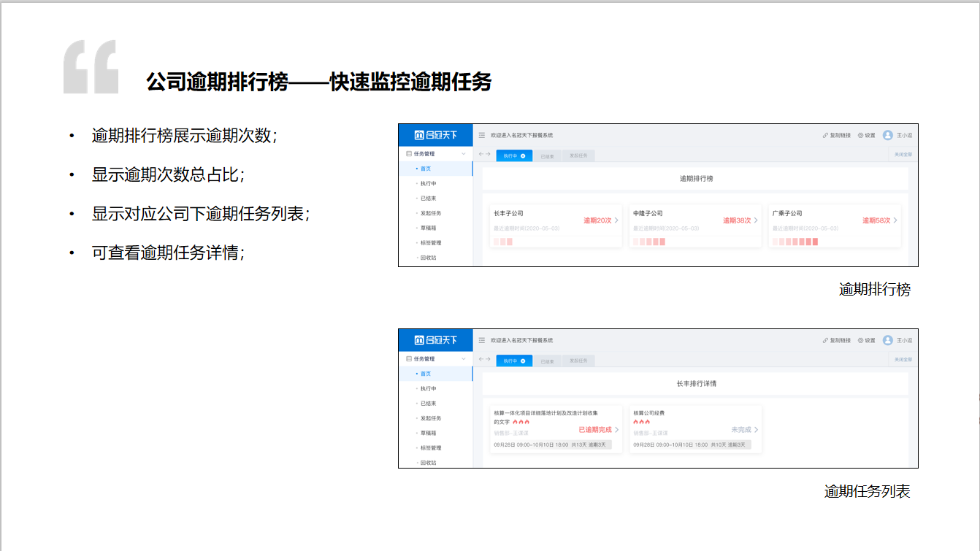Open the 中隆子公司 card title

point(648,214)
